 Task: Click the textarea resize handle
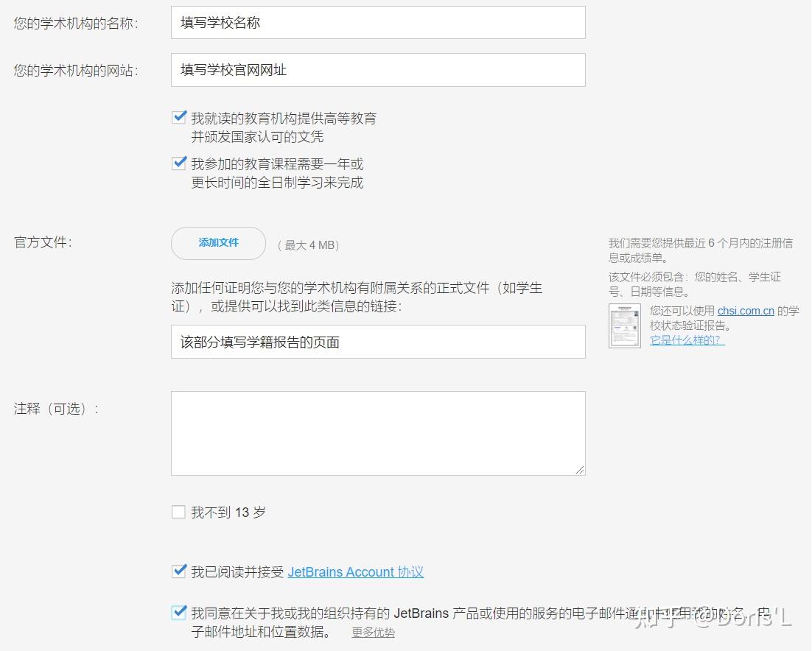click(581, 471)
